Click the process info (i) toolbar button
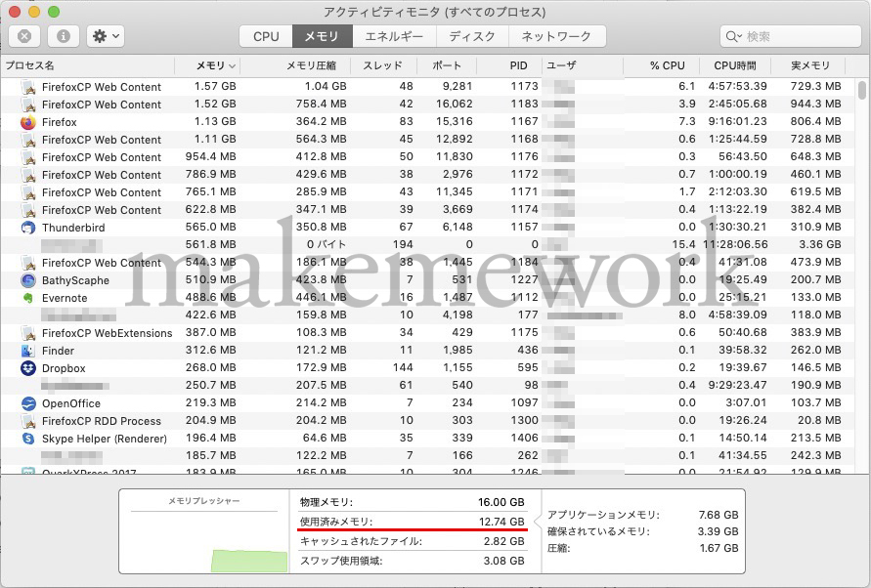Screen dimensions: 871x588 (x=64, y=36)
